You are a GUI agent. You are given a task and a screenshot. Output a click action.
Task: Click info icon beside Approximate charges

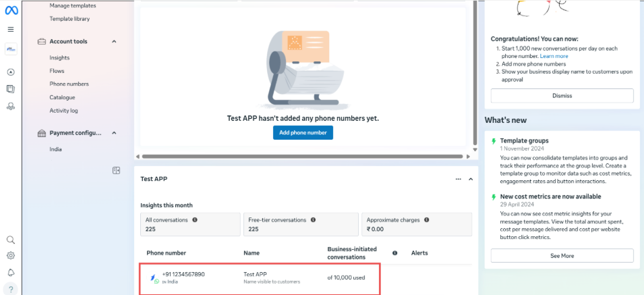pyautogui.click(x=427, y=220)
